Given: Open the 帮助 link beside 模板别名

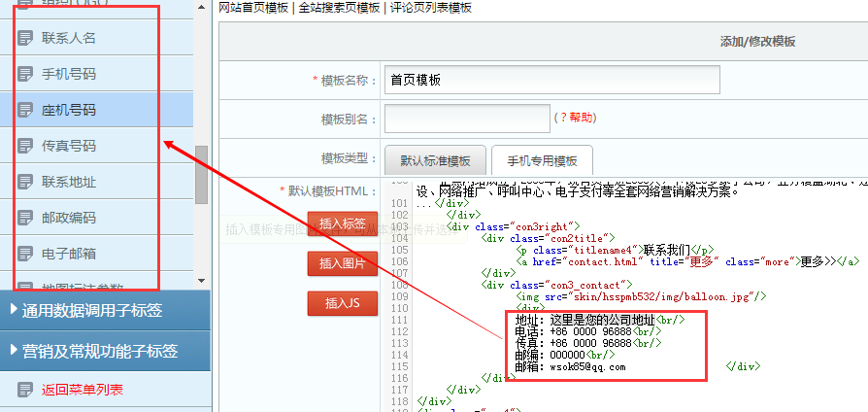Looking at the screenshot, I should click(581, 118).
